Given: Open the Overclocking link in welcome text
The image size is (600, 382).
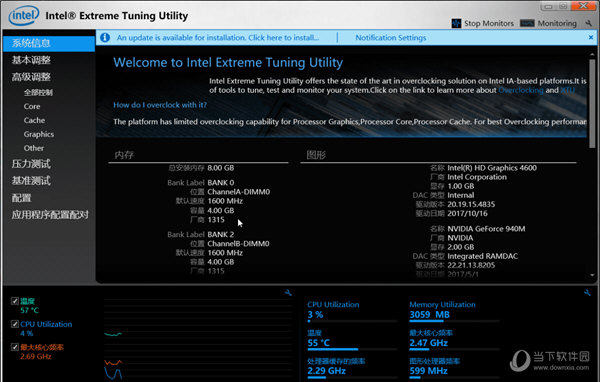Looking at the screenshot, I should click(x=521, y=90).
